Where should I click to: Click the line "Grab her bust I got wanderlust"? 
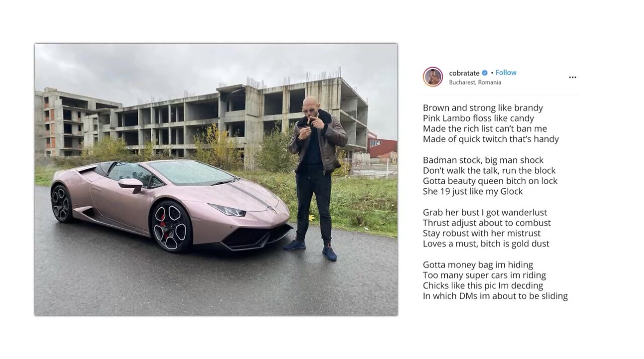[485, 213]
